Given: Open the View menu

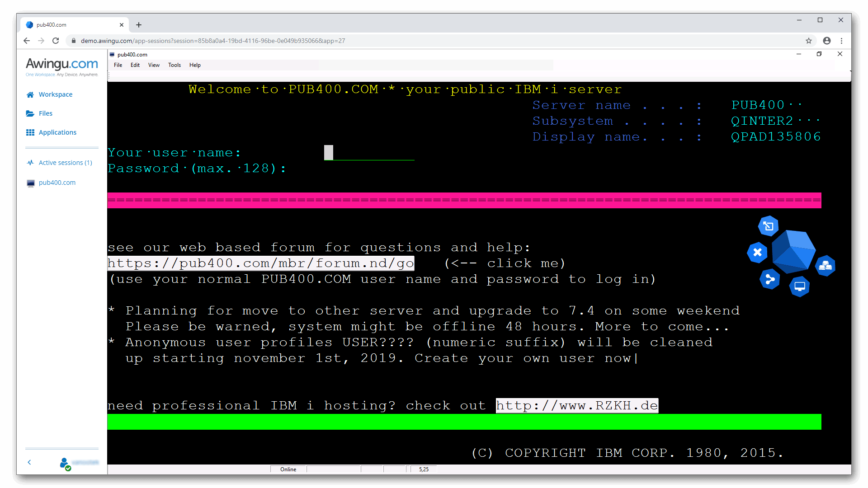Looking at the screenshot, I should [154, 65].
